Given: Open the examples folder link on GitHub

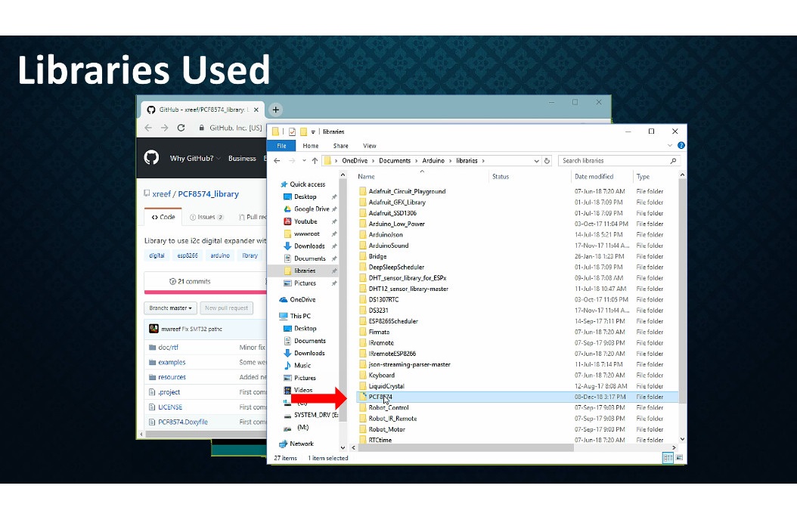Looking at the screenshot, I should click(172, 362).
